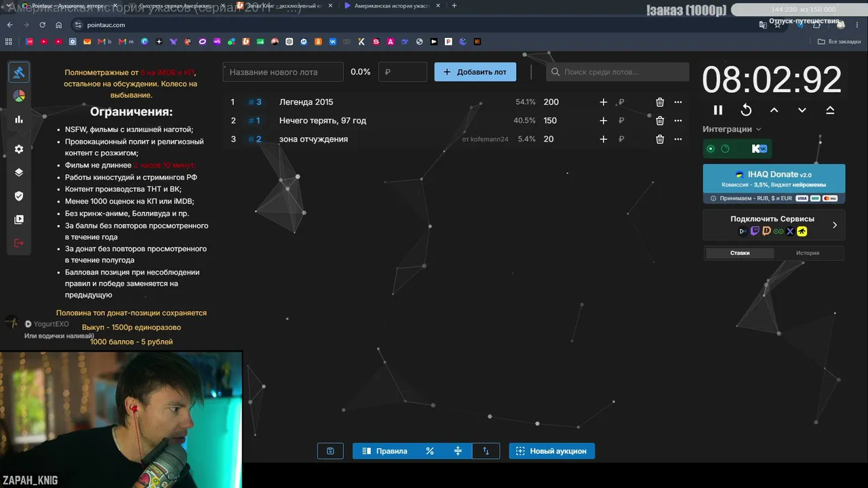
Task: Click ruble field of зона отчуждения row
Action: [631, 139]
